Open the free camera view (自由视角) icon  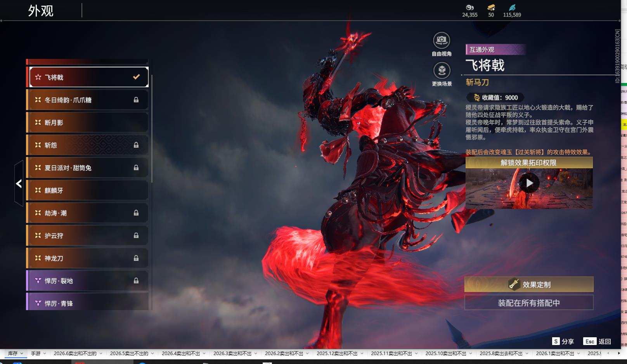pyautogui.click(x=442, y=40)
